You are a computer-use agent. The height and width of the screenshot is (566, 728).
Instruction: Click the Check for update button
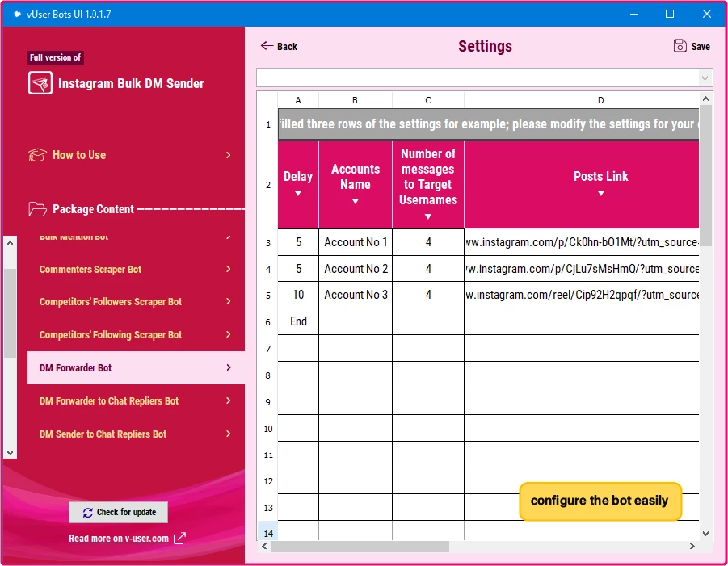[119, 512]
